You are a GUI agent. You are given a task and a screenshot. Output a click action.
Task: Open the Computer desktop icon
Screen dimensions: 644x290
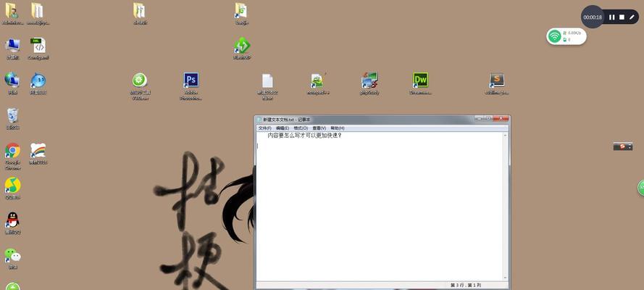click(x=12, y=46)
